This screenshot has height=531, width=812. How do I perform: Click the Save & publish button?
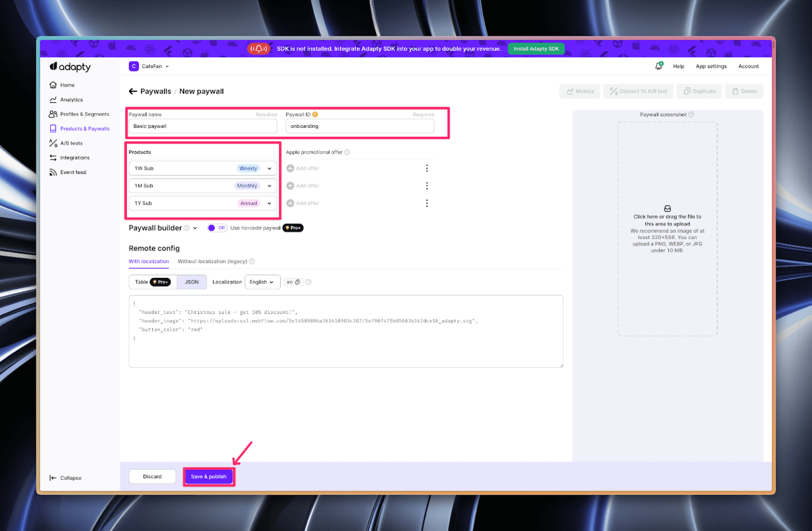click(208, 477)
